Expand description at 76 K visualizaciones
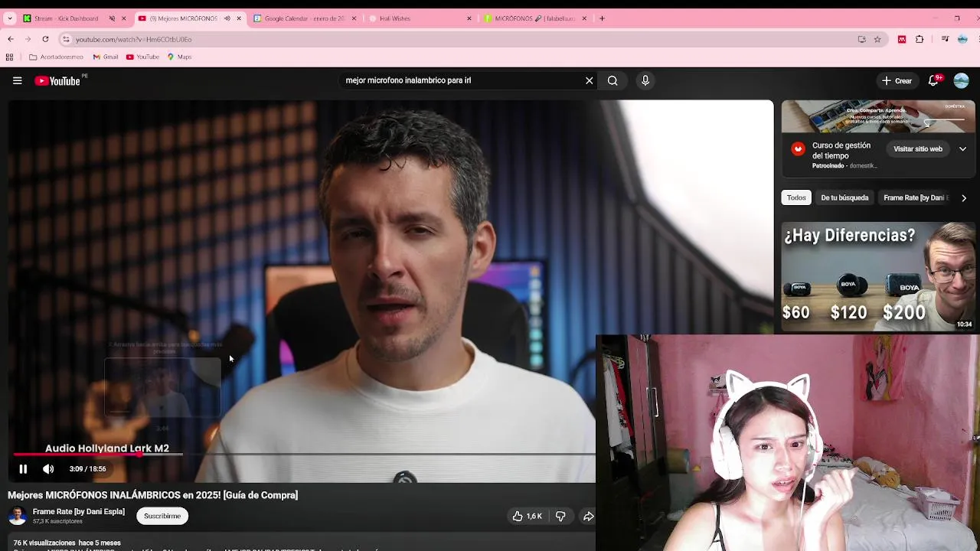The height and width of the screenshot is (551, 980). [x=67, y=543]
